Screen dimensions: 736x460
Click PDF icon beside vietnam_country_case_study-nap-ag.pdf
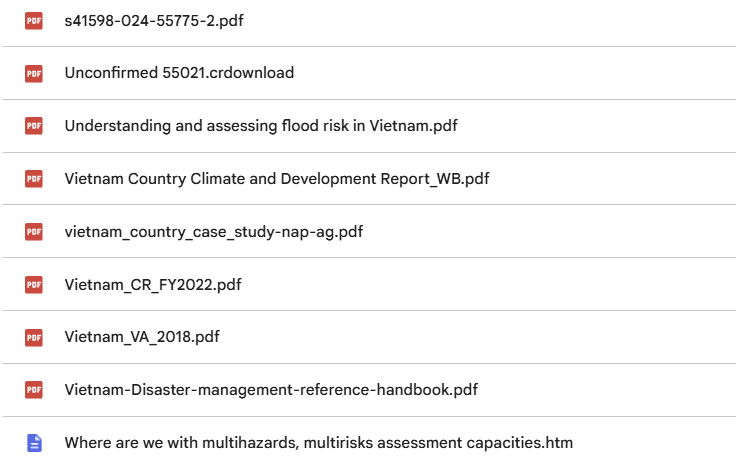point(34,232)
